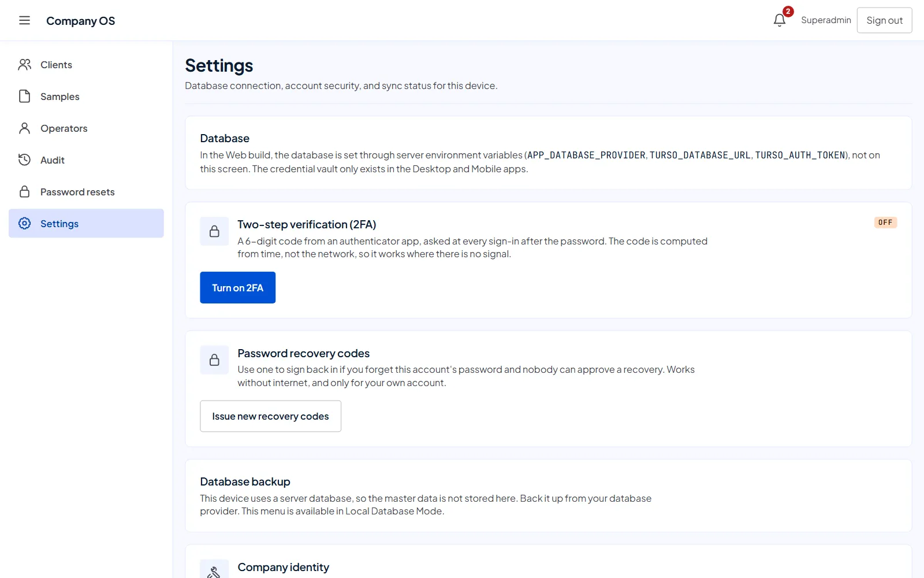Click the APP_DATABASE_PROVIDER variable name

pos(586,155)
